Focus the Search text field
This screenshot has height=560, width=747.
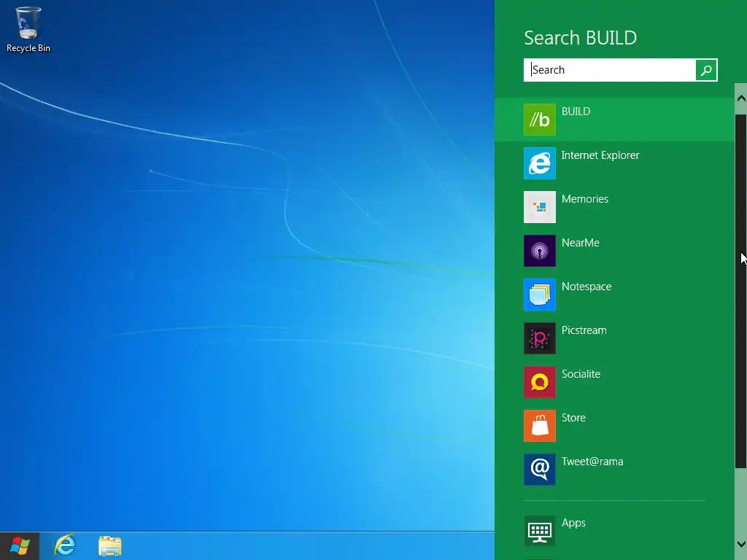609,70
